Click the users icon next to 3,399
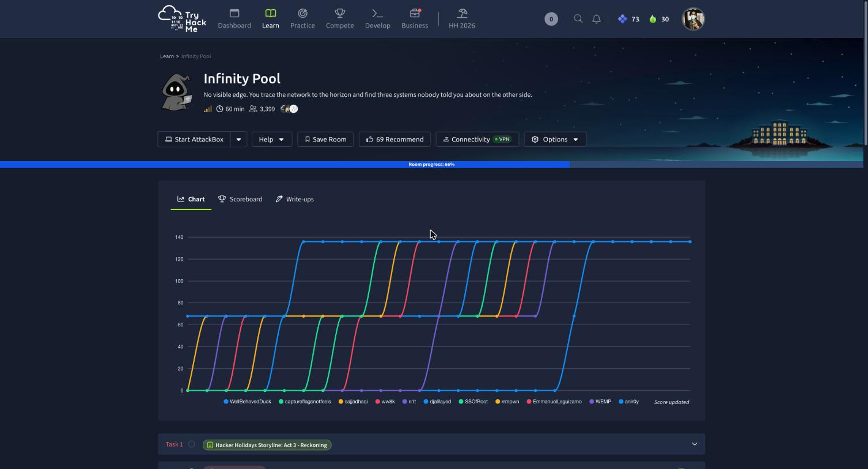This screenshot has height=469, width=868. 253,109
